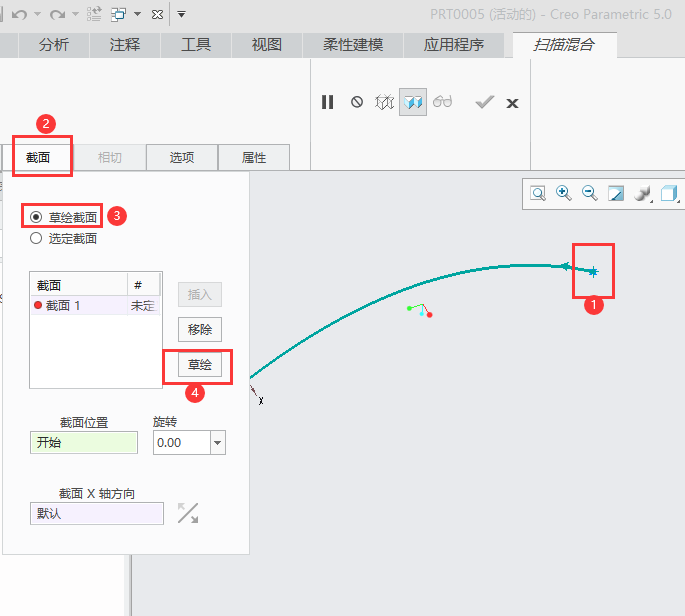Pause the feature tool

(x=327, y=102)
